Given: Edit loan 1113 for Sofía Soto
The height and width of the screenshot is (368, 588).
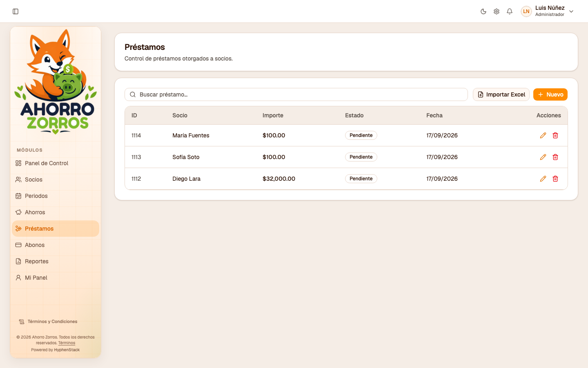Looking at the screenshot, I should pos(543,157).
